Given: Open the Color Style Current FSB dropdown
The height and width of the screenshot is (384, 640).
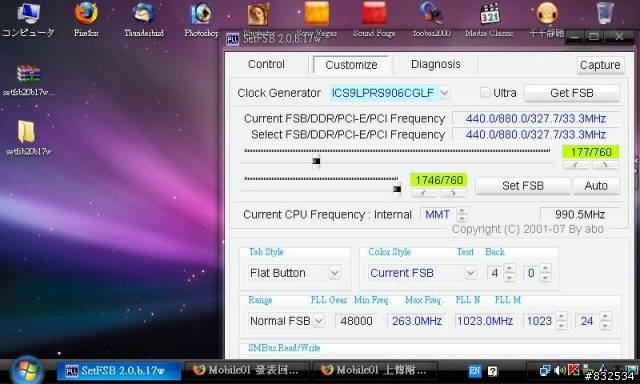Looking at the screenshot, I should 470,273.
